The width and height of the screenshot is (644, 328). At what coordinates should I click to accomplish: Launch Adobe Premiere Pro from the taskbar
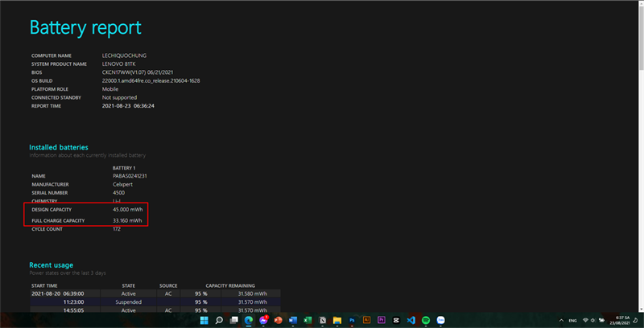coord(382,320)
